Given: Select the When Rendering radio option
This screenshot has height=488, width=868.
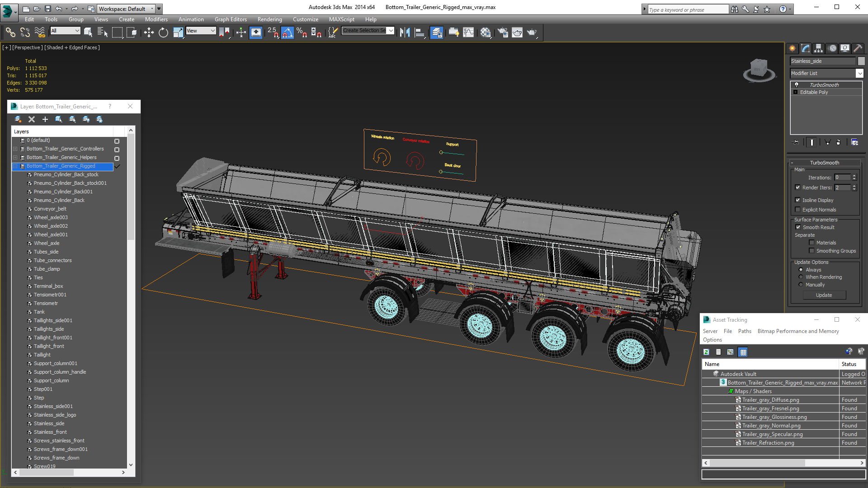Looking at the screenshot, I should click(801, 277).
